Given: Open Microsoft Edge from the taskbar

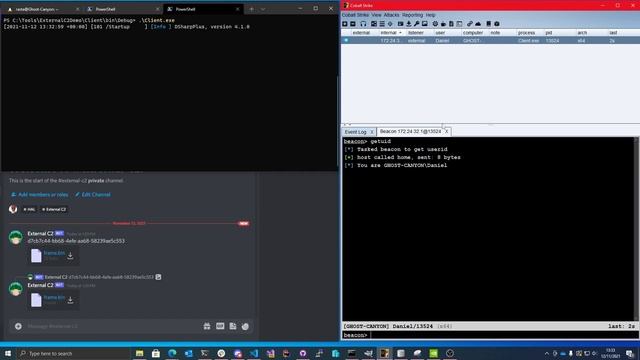Looking at the screenshot, I should click(x=172, y=353).
